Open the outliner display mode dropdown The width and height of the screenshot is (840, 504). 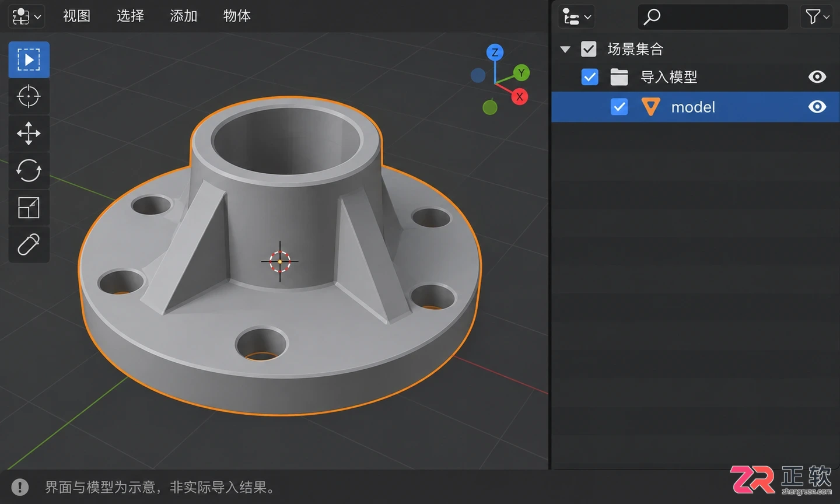coord(576,17)
